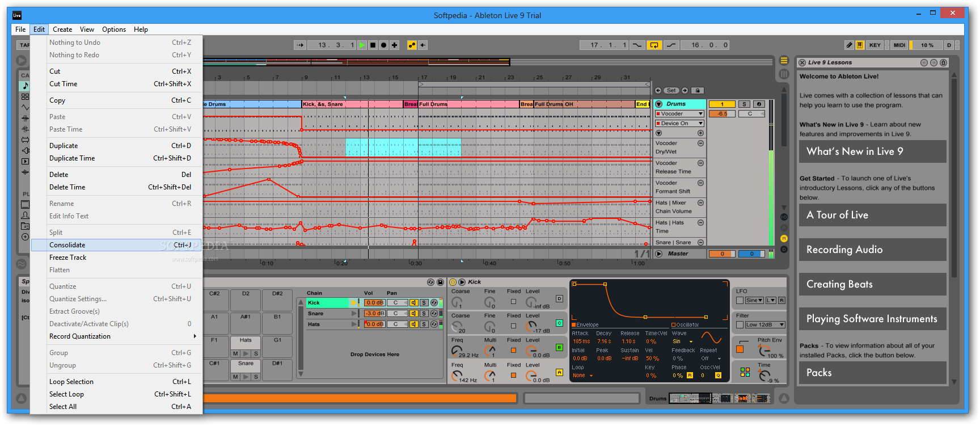Toggle the KEY map mode button
The width and height of the screenshot is (980, 426).
(875, 45)
